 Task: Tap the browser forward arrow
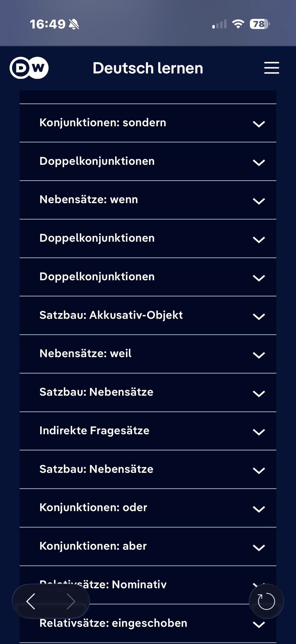coord(71,601)
